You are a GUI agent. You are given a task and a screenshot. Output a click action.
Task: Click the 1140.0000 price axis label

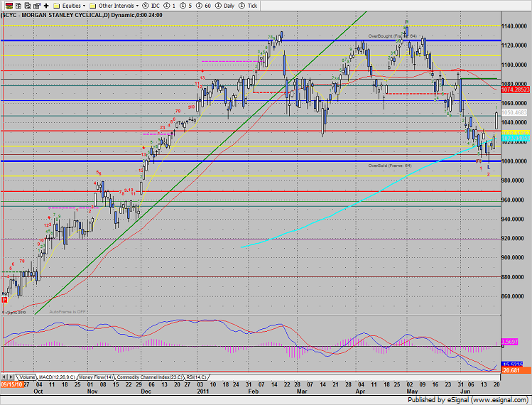514,26
